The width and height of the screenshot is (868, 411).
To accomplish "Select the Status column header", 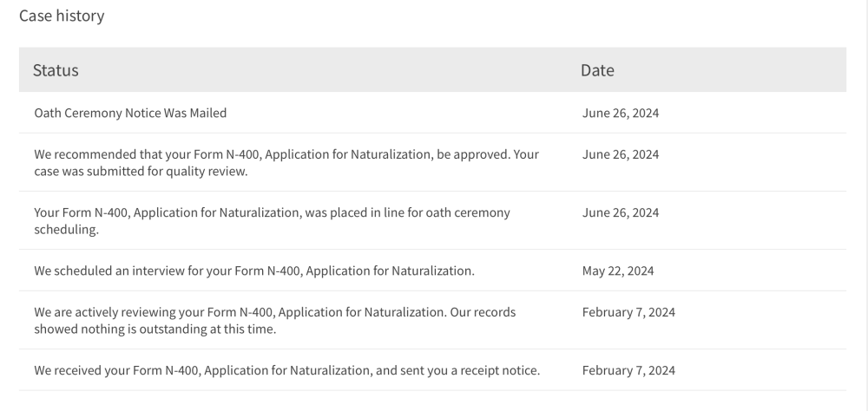I will 56,70.
